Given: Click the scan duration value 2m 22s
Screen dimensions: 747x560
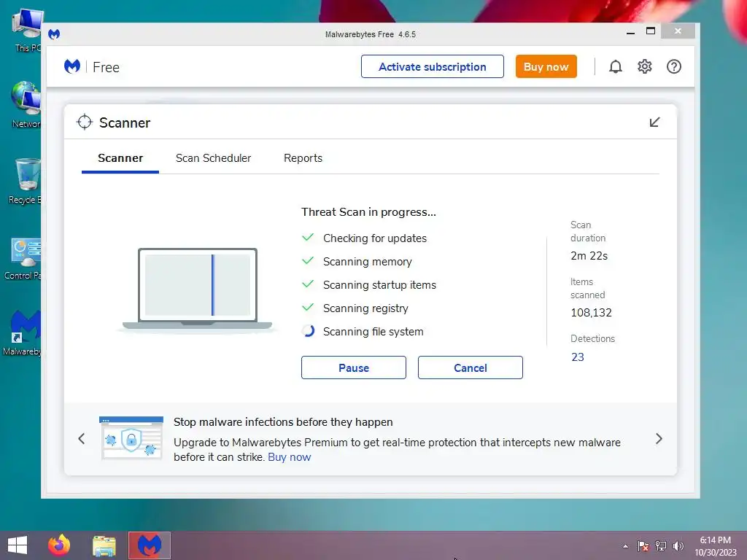Looking at the screenshot, I should point(589,256).
